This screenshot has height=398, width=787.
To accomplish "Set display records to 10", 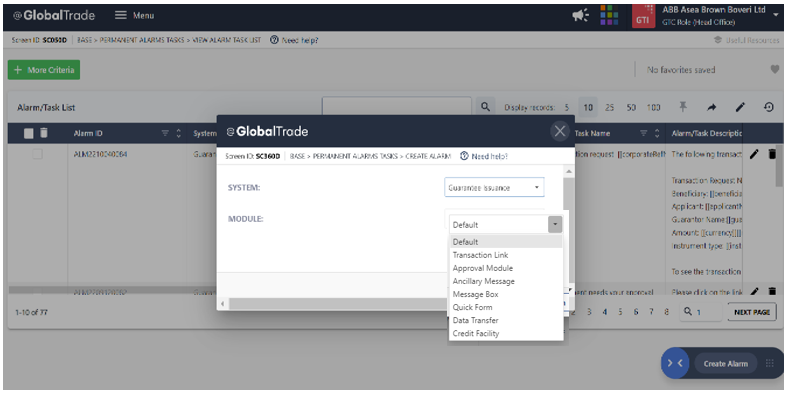I will click(588, 107).
